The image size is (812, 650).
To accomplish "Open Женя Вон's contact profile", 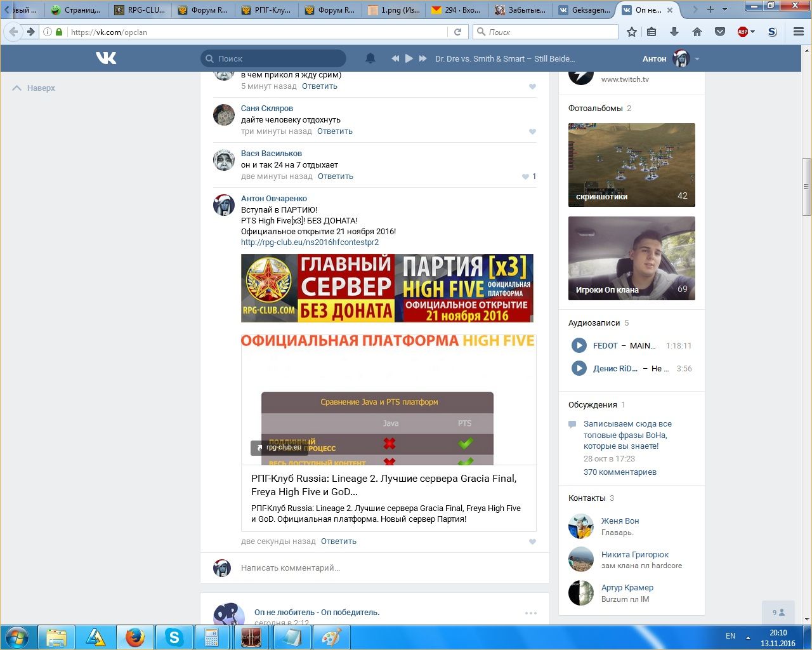I will (x=620, y=521).
